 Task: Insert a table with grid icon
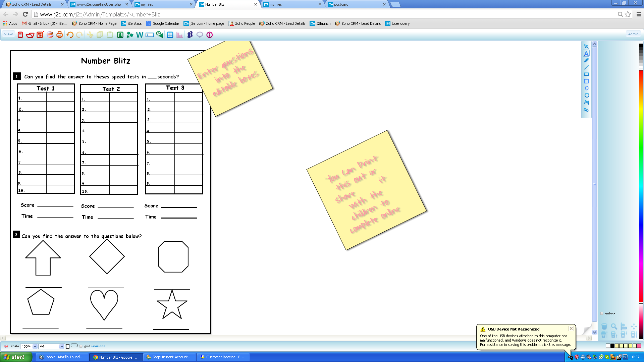pos(170,35)
